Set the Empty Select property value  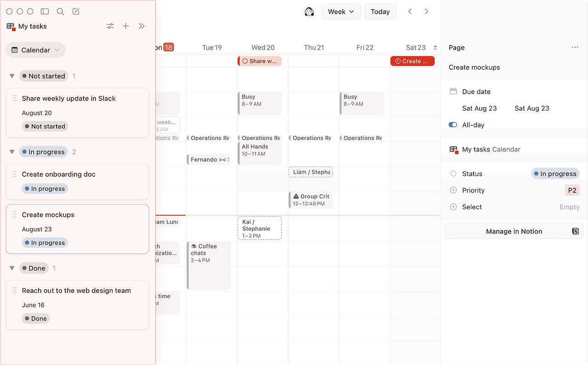coord(570,207)
